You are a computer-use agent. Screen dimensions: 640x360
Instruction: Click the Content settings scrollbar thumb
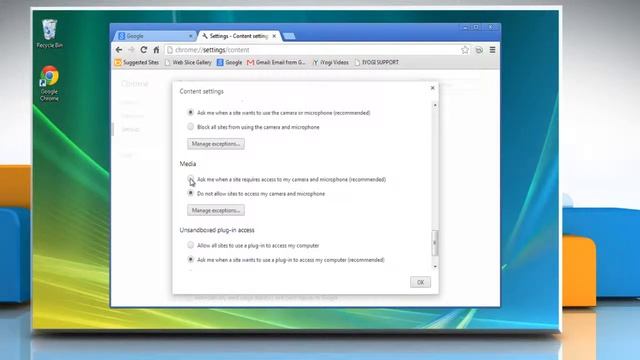(x=435, y=243)
